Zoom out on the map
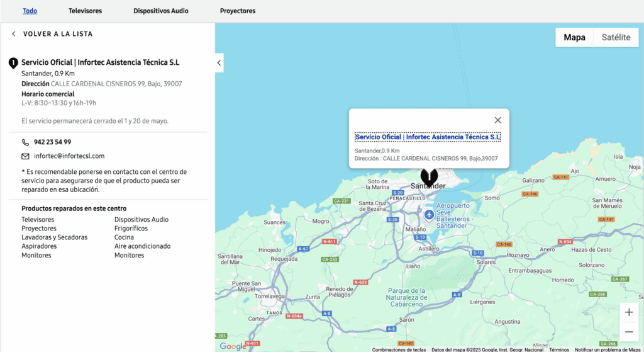644x352 pixels. pyautogui.click(x=629, y=332)
